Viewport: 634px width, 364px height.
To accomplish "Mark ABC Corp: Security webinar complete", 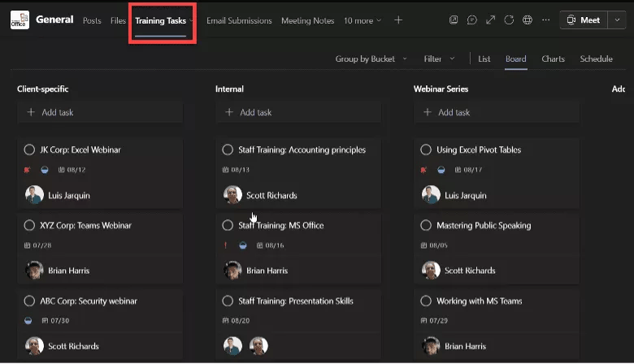I will (29, 301).
